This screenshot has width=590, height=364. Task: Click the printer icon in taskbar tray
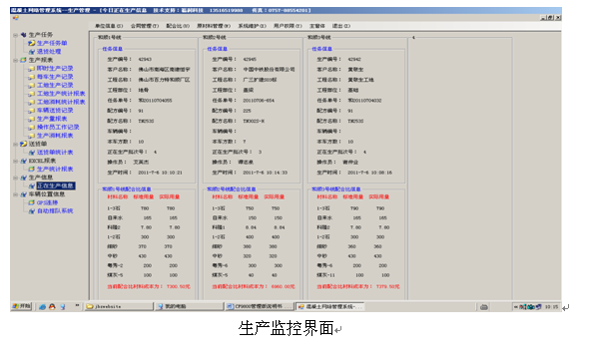click(484, 307)
